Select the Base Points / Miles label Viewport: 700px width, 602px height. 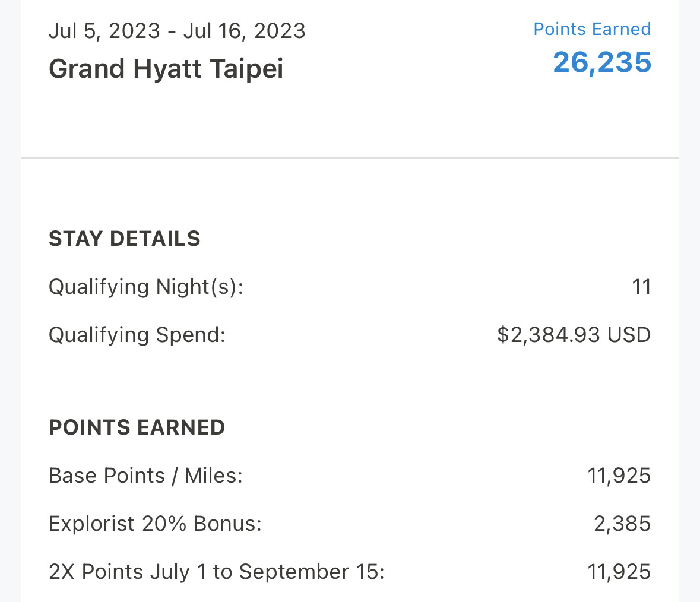coord(145,476)
